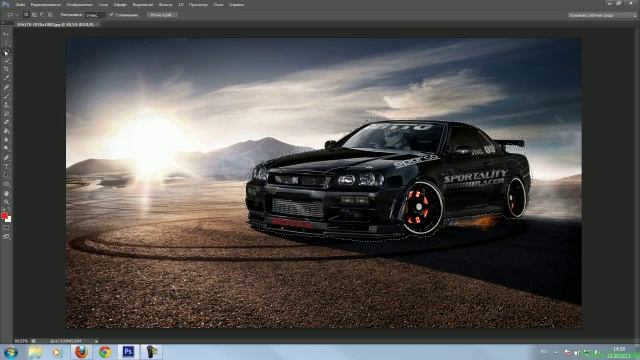This screenshot has height=360, width=640.
Task: Open the Просмотр menu
Action: tap(198, 4)
